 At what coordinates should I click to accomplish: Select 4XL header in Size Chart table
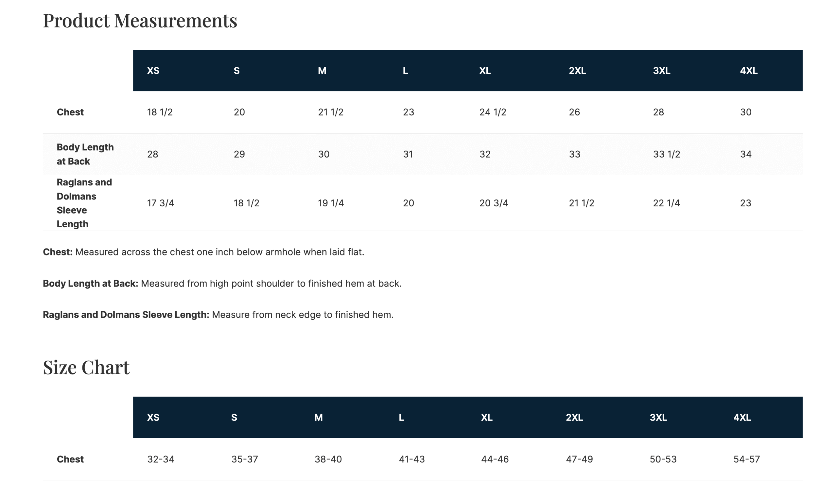click(742, 418)
